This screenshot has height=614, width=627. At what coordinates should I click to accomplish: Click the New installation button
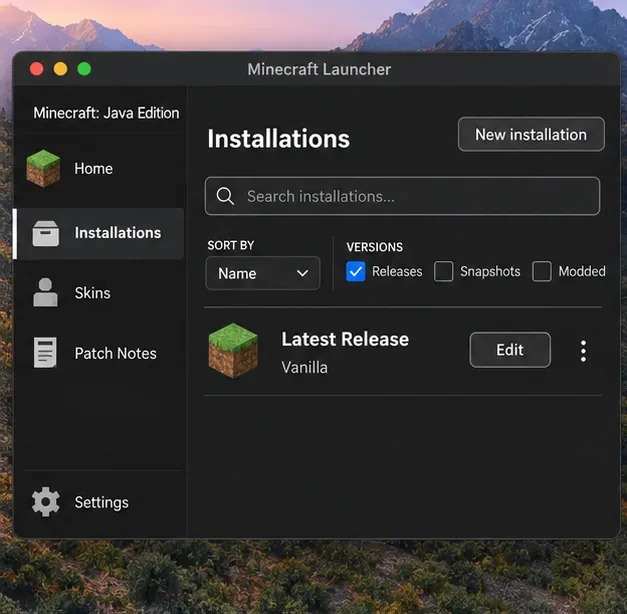point(531,134)
